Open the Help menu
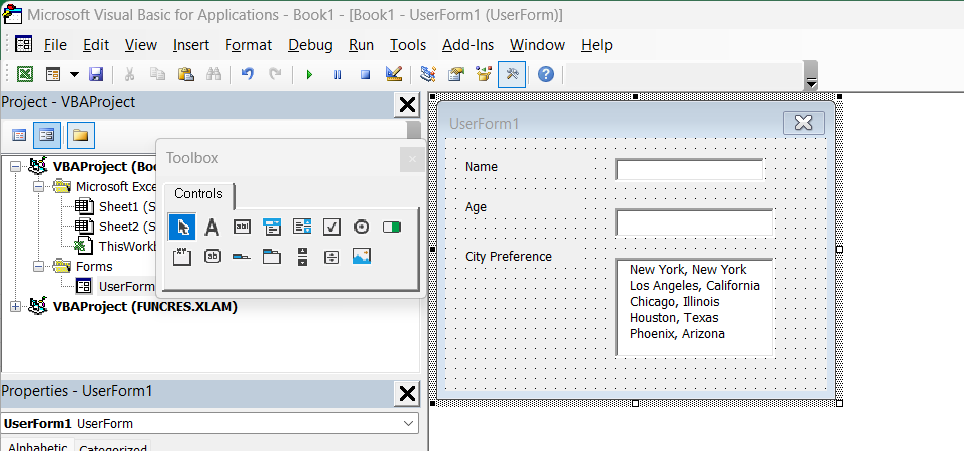The height and width of the screenshot is (451, 964). click(x=596, y=45)
